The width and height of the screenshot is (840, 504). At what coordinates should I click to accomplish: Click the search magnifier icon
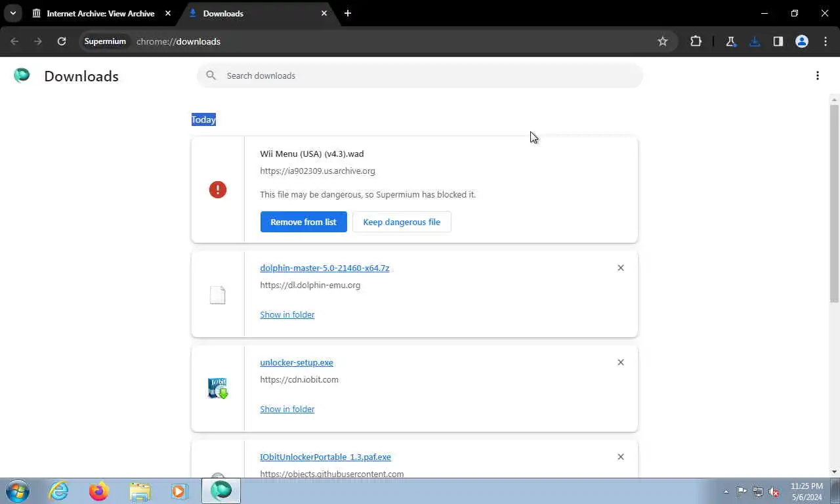tap(211, 75)
